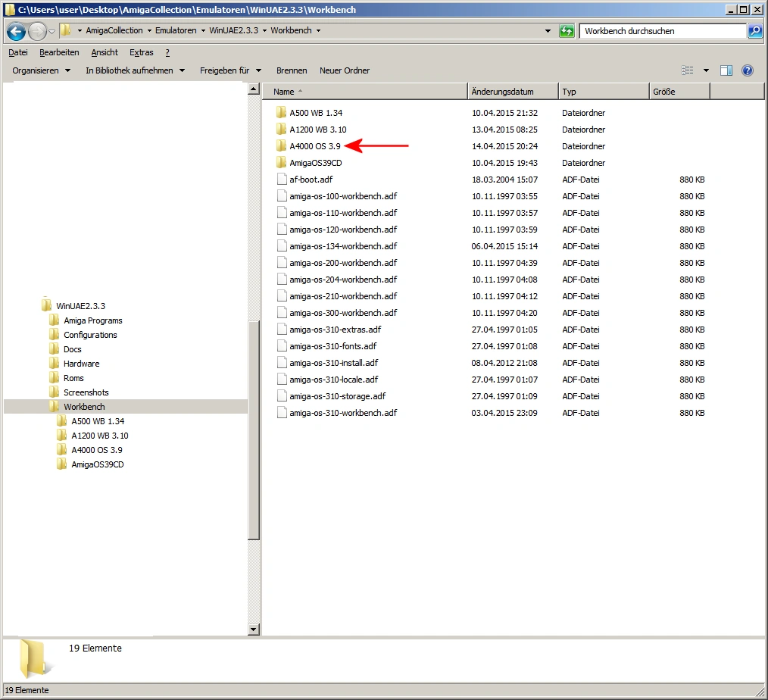Open the Freigeben für dropdown
The height and width of the screenshot is (700, 768).
tap(230, 70)
